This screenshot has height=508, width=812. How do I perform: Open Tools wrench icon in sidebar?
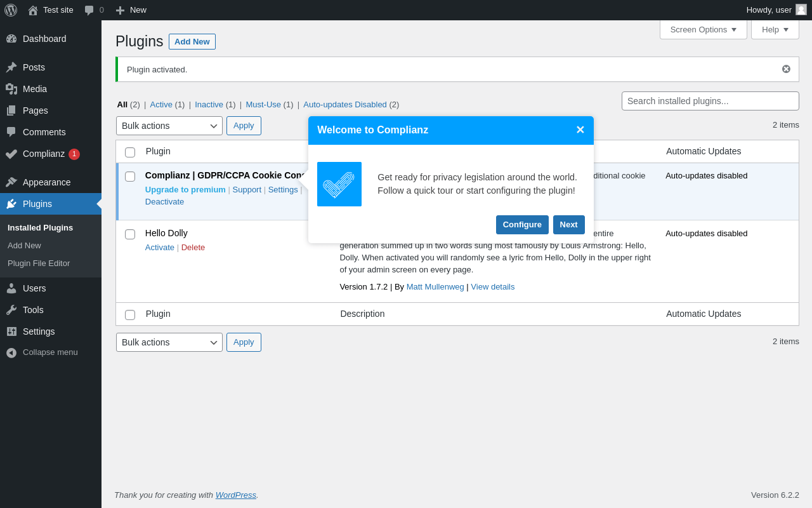[x=11, y=310]
